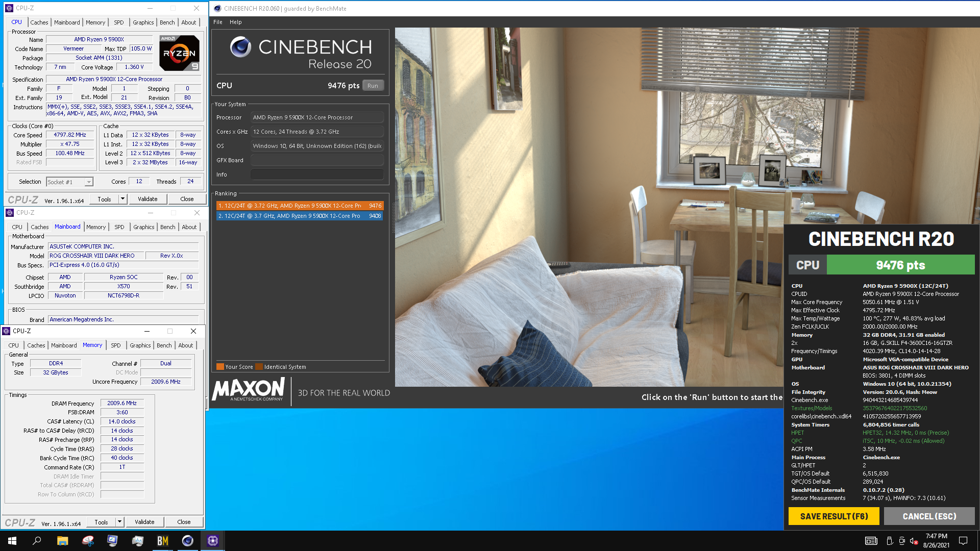
Task: Open the notification center icon
Action: click(963, 541)
